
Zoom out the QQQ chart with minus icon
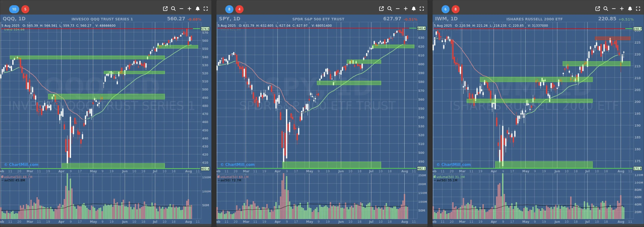(x=182, y=9)
